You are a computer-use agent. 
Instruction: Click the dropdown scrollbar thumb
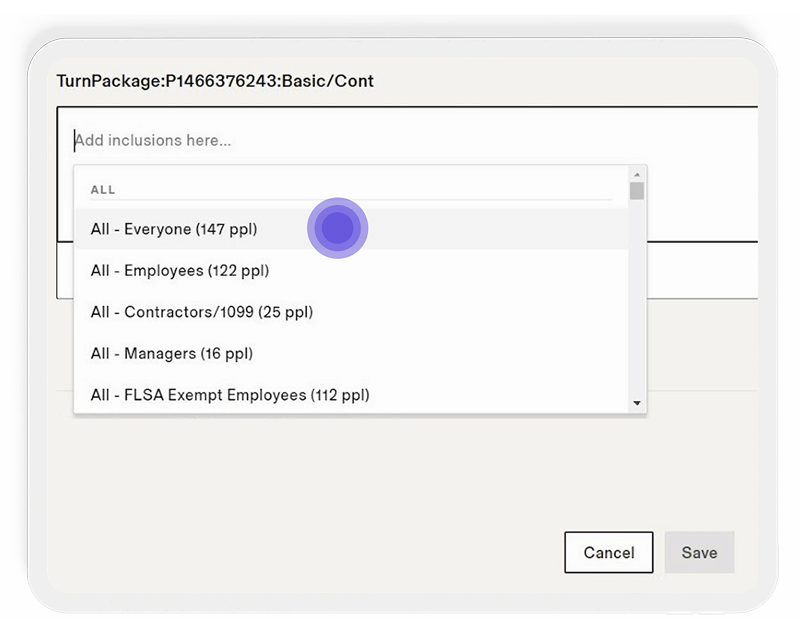637,191
